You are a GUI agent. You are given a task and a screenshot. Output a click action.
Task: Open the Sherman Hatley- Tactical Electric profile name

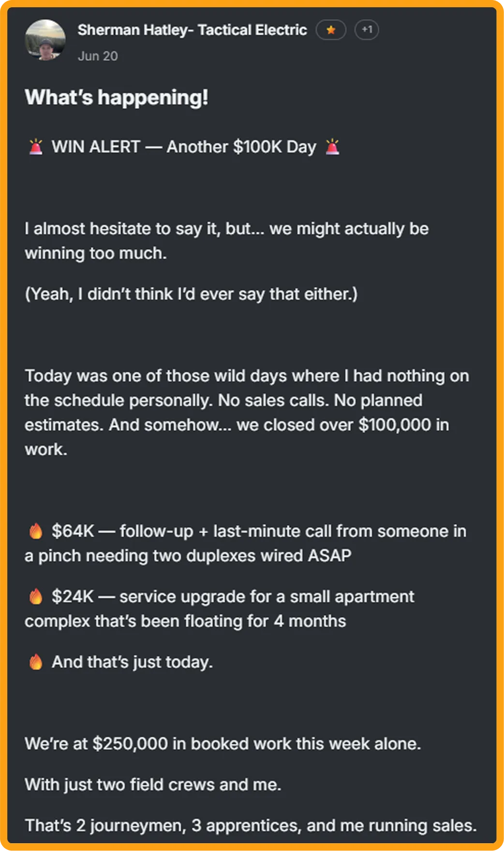tap(192, 30)
